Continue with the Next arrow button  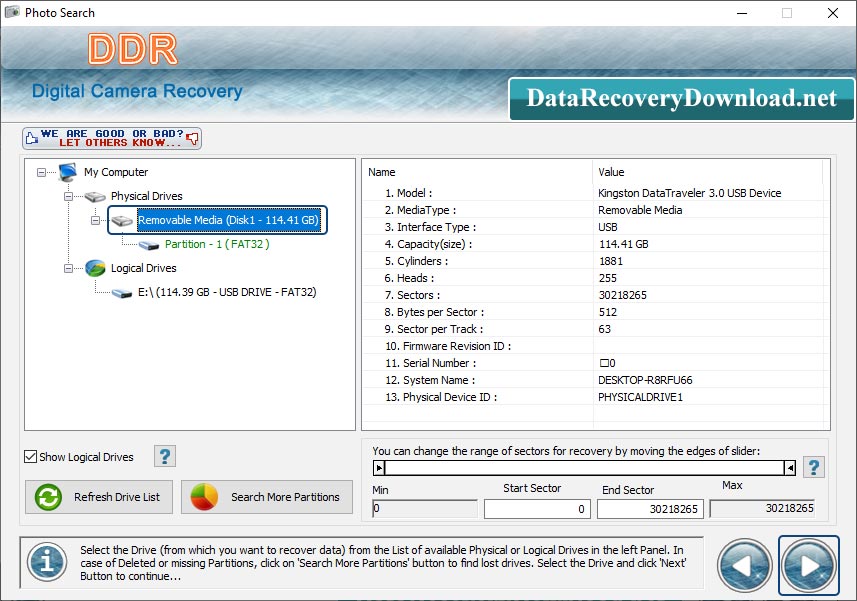pyautogui.click(x=809, y=565)
